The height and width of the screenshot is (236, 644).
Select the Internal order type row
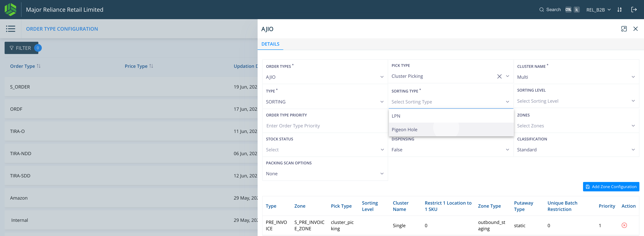coord(131,220)
